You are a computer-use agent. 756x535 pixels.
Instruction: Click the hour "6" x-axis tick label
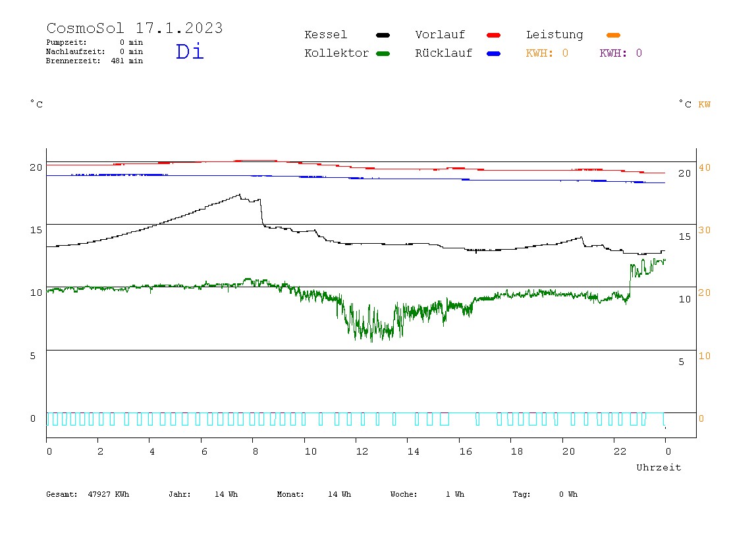(x=204, y=451)
